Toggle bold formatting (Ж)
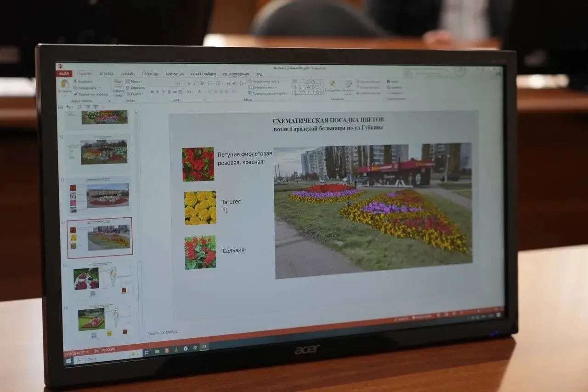588x392 pixels. click(x=152, y=92)
